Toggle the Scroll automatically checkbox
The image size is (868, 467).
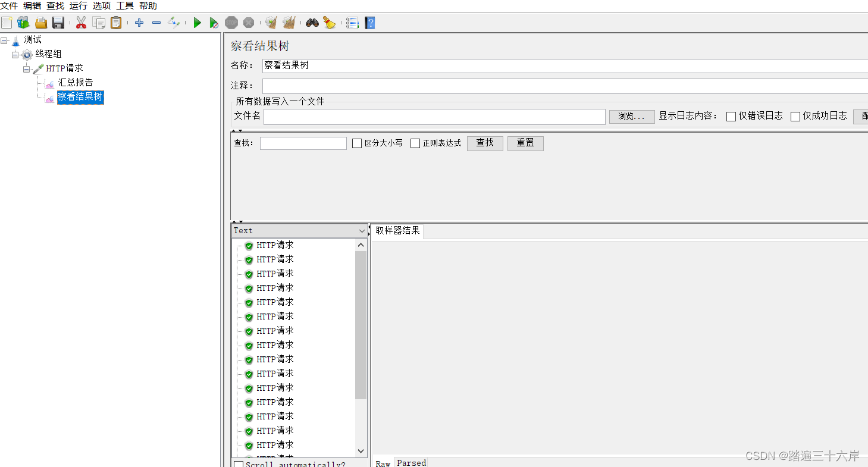[239, 464]
